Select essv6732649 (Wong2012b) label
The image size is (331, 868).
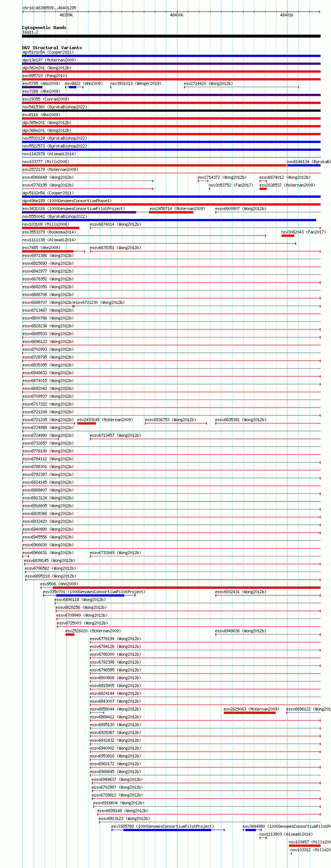(115, 553)
